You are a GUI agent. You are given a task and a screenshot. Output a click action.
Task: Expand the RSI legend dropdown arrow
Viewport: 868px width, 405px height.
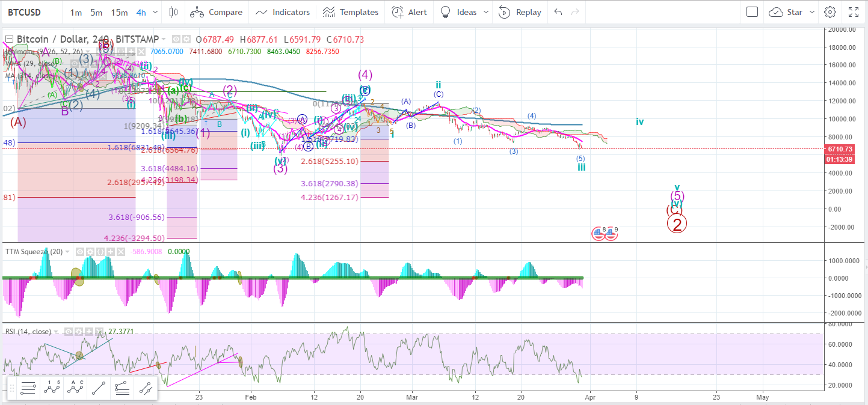pyautogui.click(x=56, y=332)
